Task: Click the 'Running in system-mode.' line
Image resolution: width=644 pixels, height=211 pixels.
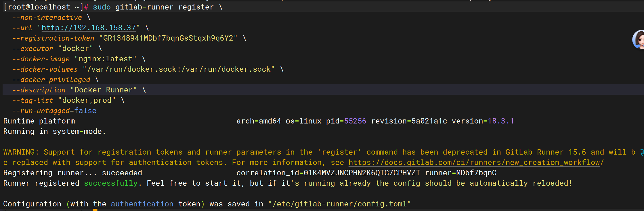Action: tap(55, 132)
